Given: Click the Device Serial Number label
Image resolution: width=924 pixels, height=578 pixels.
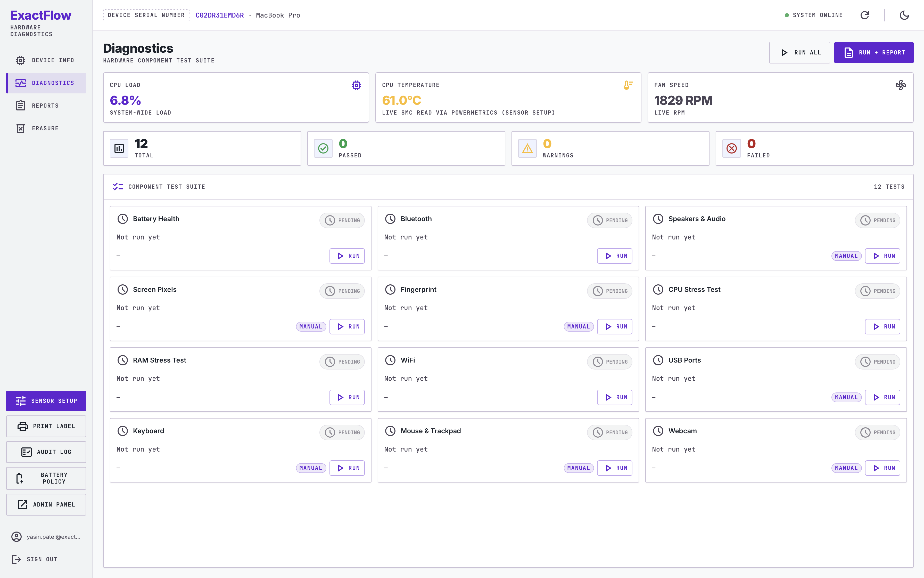Looking at the screenshot, I should pos(146,15).
